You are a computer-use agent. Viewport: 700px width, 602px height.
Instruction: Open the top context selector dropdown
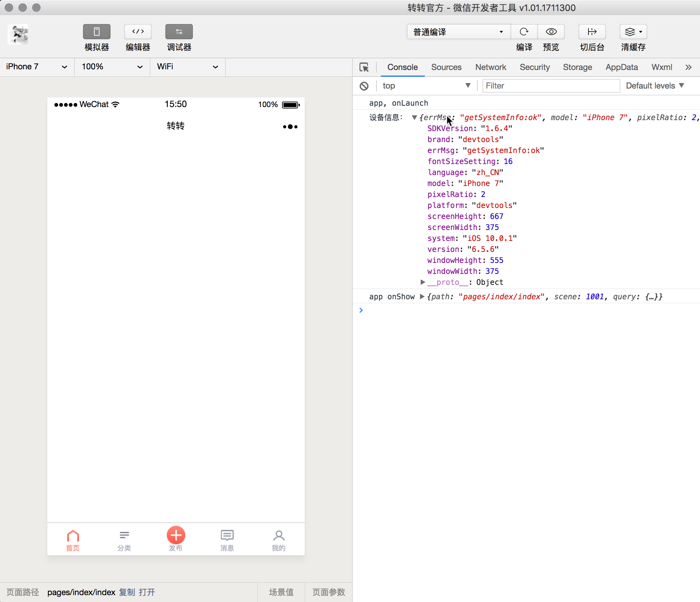[427, 86]
